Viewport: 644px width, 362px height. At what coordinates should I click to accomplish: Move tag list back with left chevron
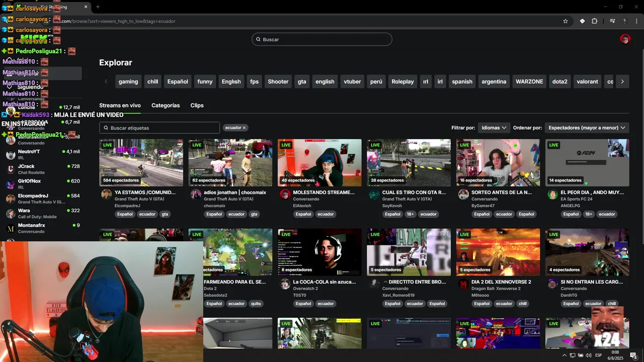(106, 81)
